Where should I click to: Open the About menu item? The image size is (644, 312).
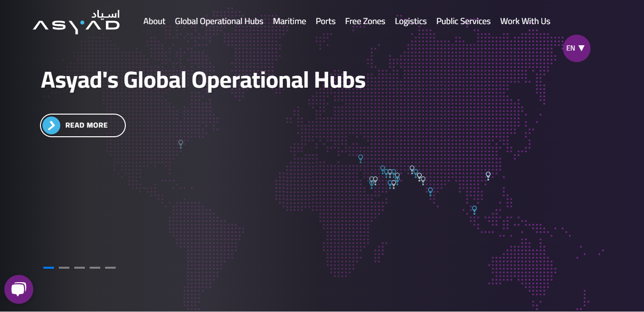point(154,21)
